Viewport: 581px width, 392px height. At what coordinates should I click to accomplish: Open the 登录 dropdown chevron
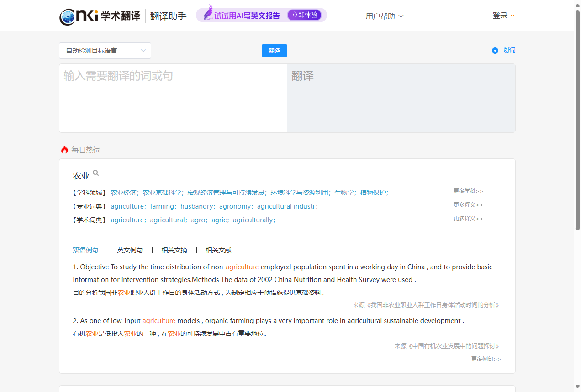point(512,16)
